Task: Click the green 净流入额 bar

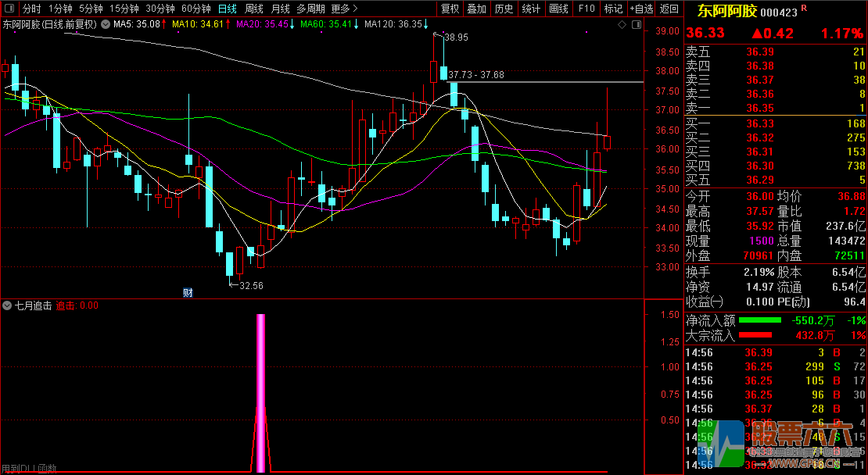Action: (759, 320)
